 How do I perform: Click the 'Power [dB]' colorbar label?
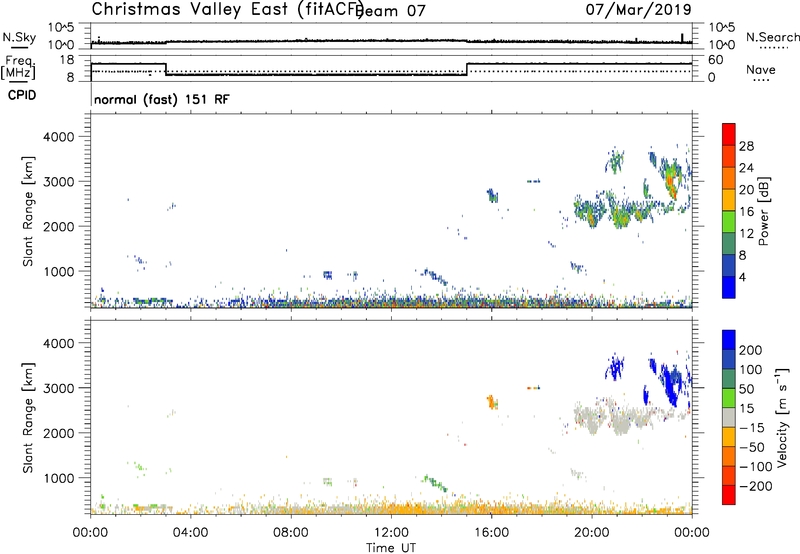tap(764, 211)
